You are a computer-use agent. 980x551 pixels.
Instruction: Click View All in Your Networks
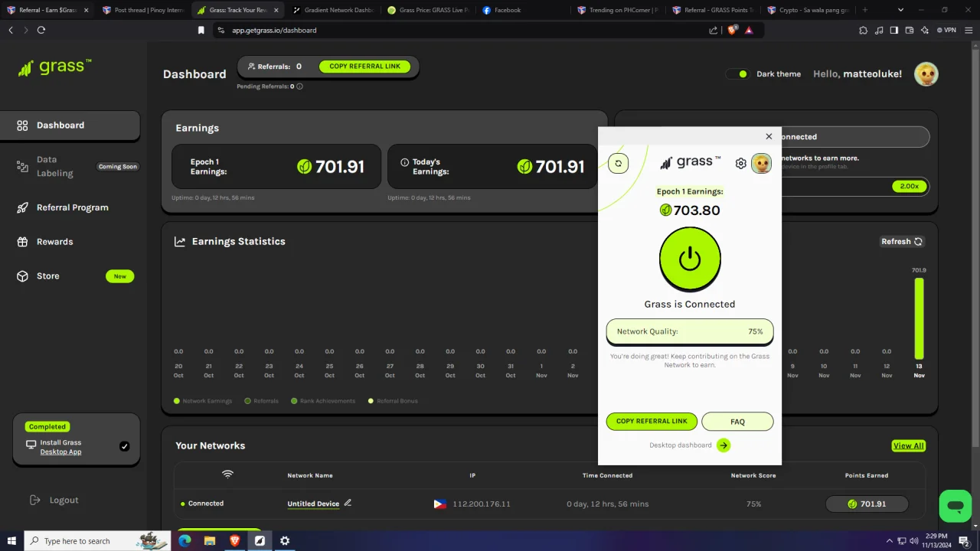pos(908,446)
